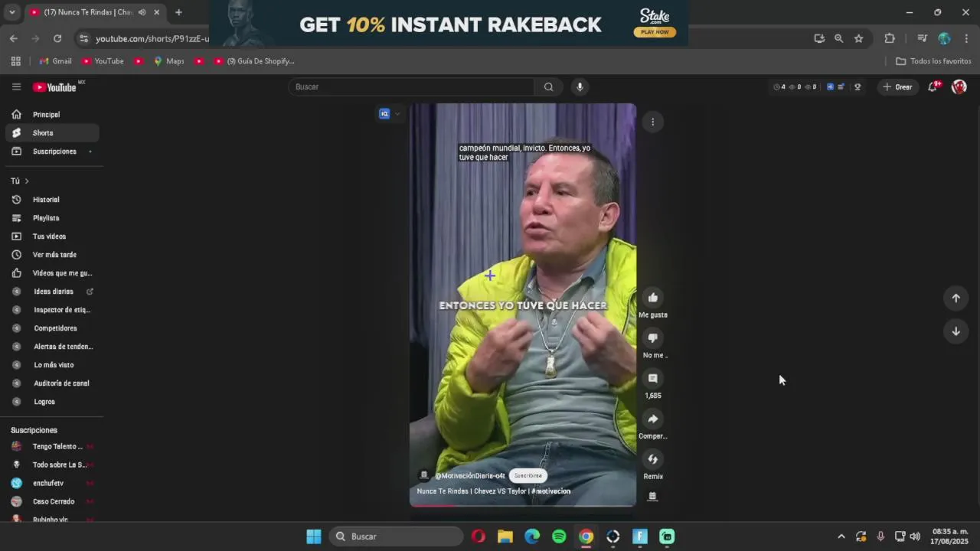
Task: Share the short via Compartir
Action: [x=652, y=419]
